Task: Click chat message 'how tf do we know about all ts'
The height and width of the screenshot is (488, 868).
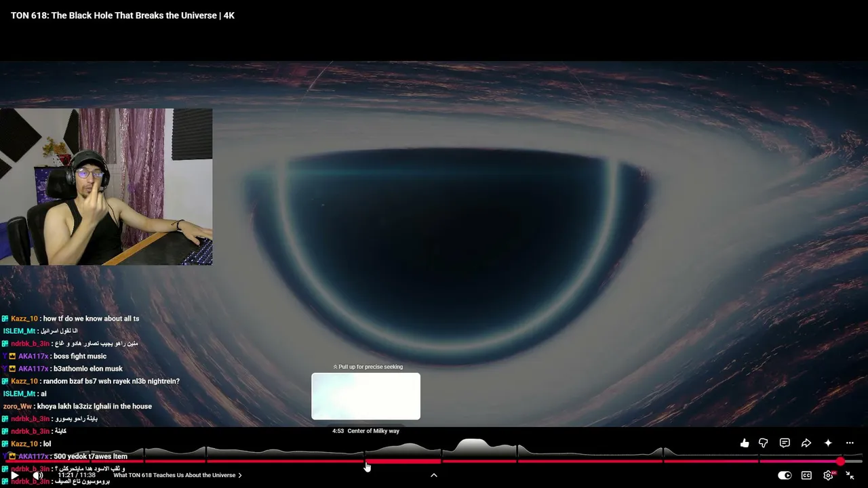Action: (91, 319)
